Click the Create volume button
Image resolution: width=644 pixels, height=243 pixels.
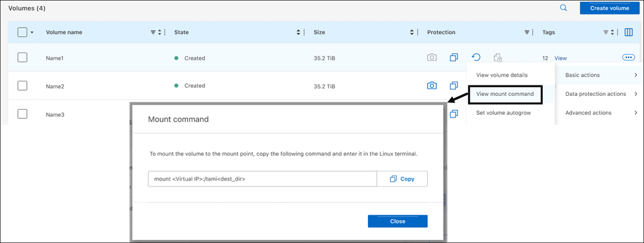point(610,8)
